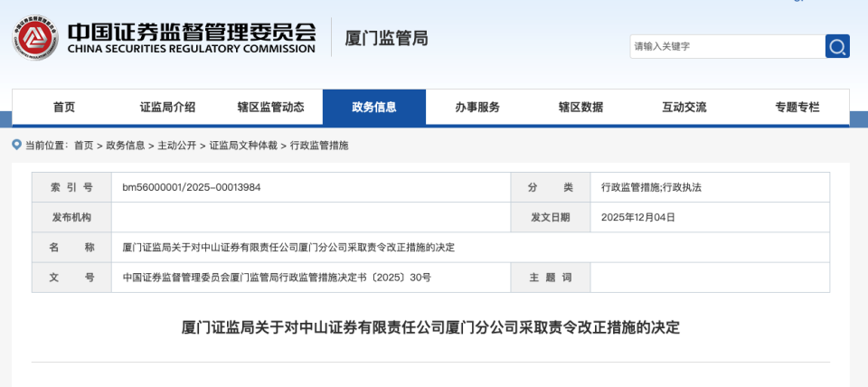Click the document number ending 〔2025〕30号

click(x=277, y=278)
